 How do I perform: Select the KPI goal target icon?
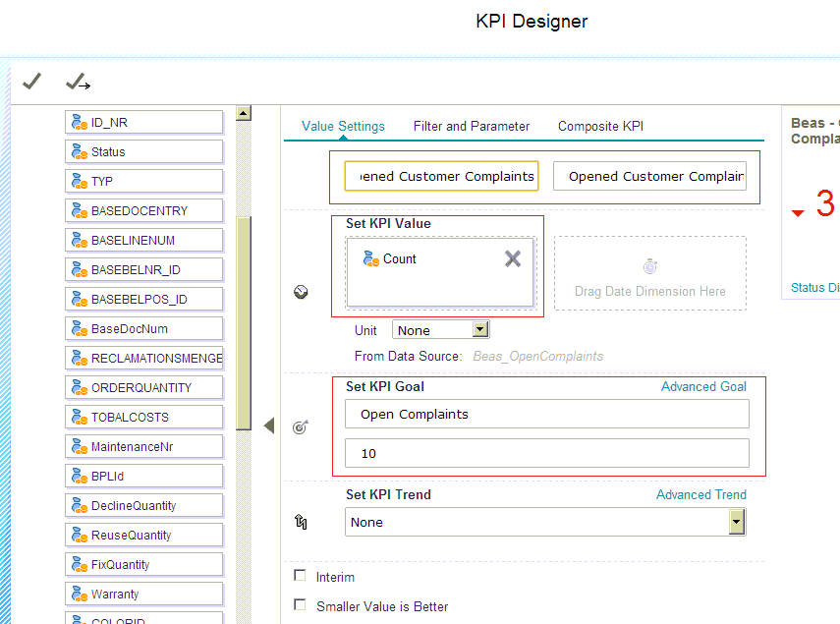pos(301,426)
